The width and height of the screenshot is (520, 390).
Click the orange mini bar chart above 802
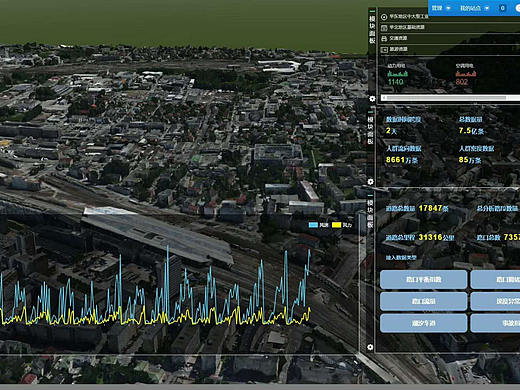click(x=466, y=73)
